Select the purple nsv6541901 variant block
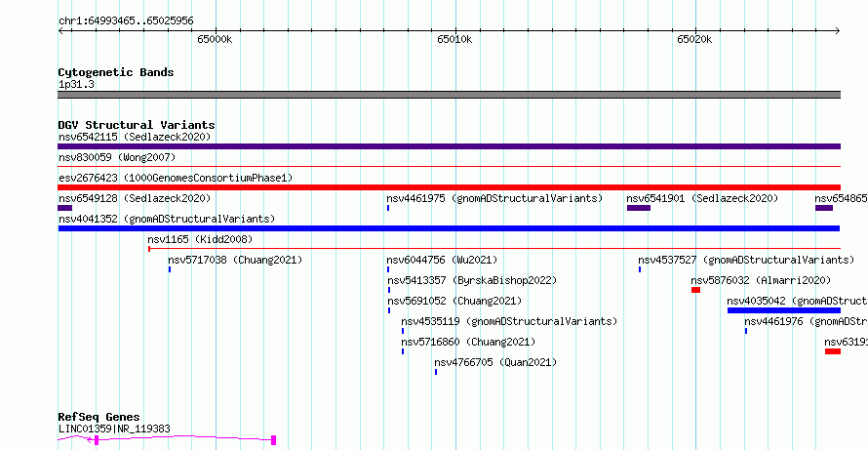The height and width of the screenshot is (450, 868). (638, 208)
